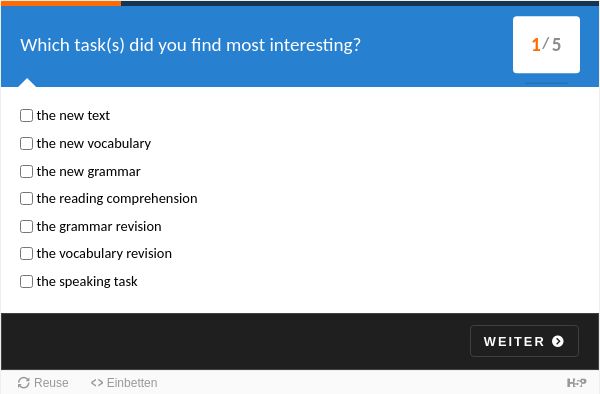Click the 'the speaking task' label text
This screenshot has height=394, width=600.
coord(87,282)
